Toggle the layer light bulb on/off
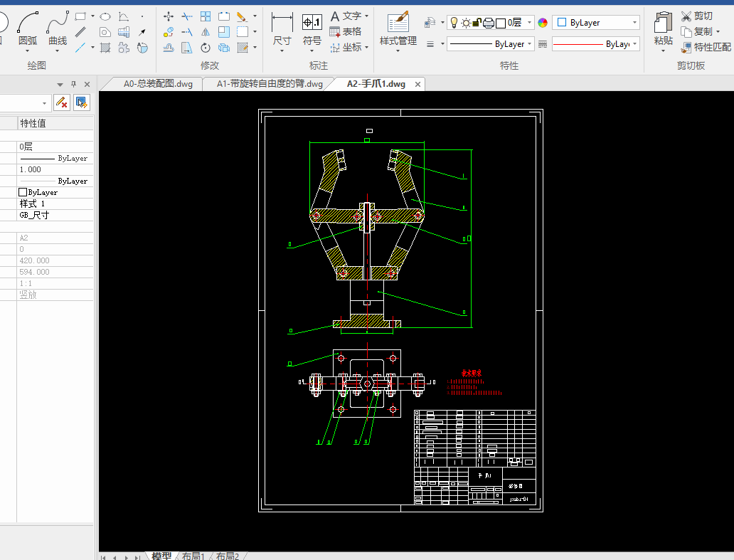Screen dimensions: 734x560 pyautogui.click(x=454, y=22)
